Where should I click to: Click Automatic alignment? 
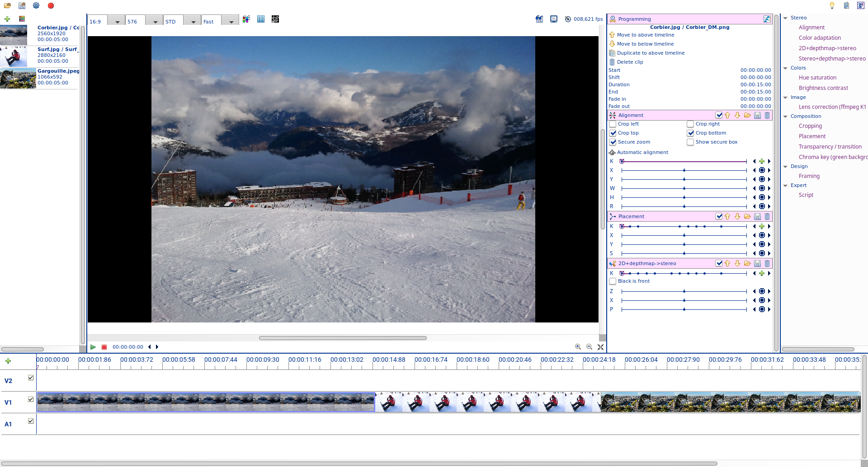coord(642,153)
